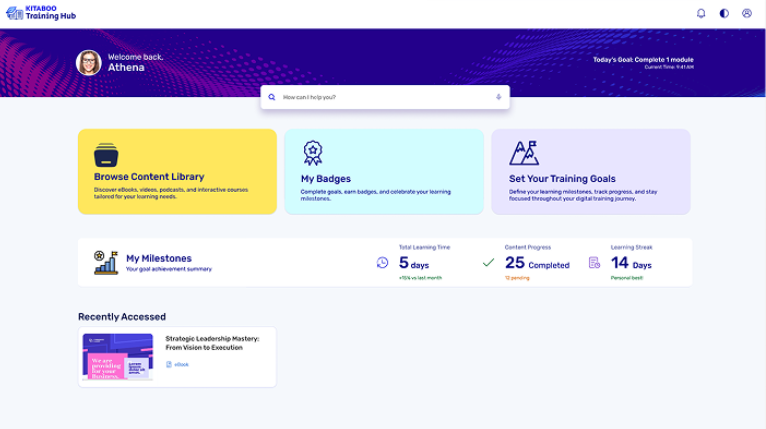
Task: Type in the 'How can I help you?' search field
Action: coord(385,97)
